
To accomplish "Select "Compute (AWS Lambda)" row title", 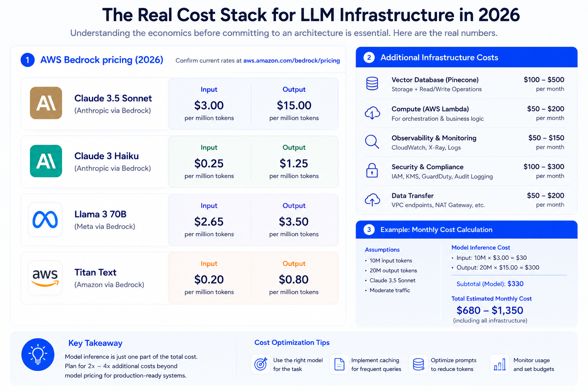I will (430, 109).
